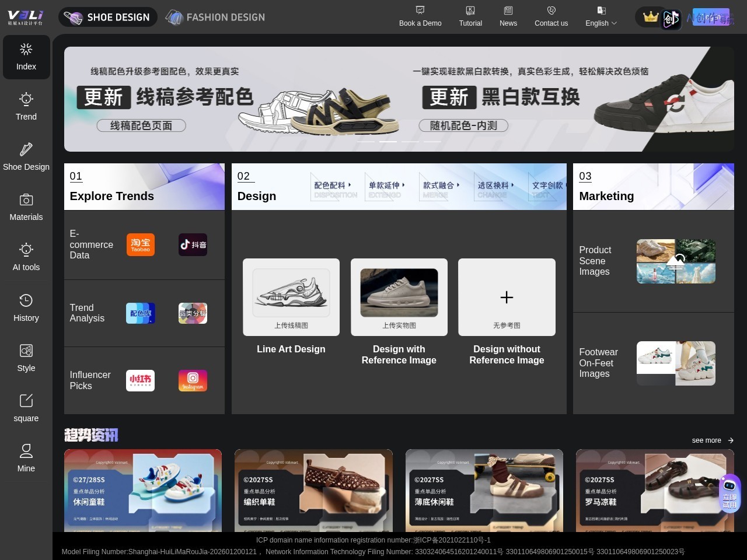Open the 上传线稿图 line art upload card
This screenshot has width=747, height=560.
click(x=291, y=297)
